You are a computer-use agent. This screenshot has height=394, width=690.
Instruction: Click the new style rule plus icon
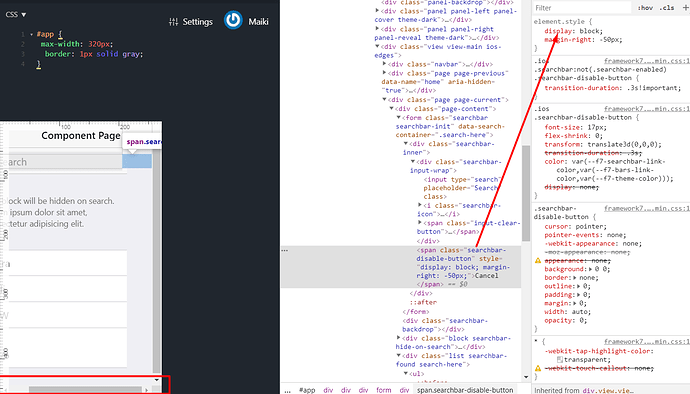(686, 7)
